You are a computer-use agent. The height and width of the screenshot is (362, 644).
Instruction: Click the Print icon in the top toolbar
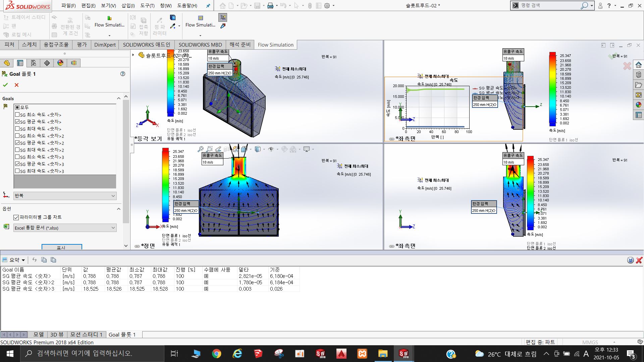270,6
